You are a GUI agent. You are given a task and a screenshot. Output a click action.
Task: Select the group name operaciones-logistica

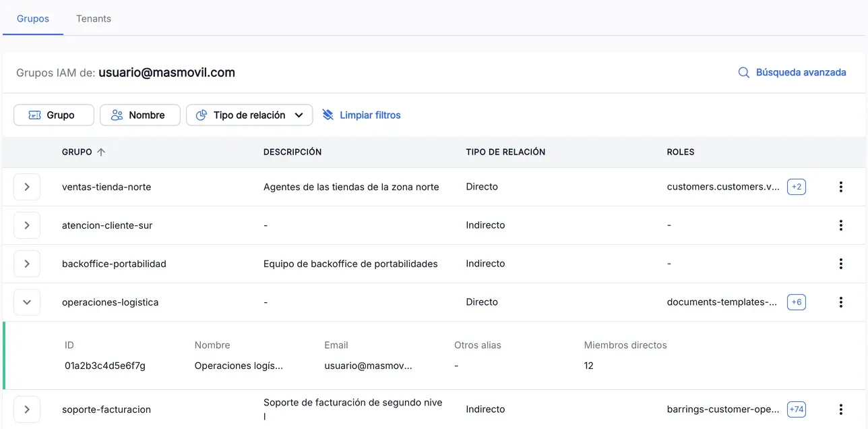pyautogui.click(x=111, y=302)
